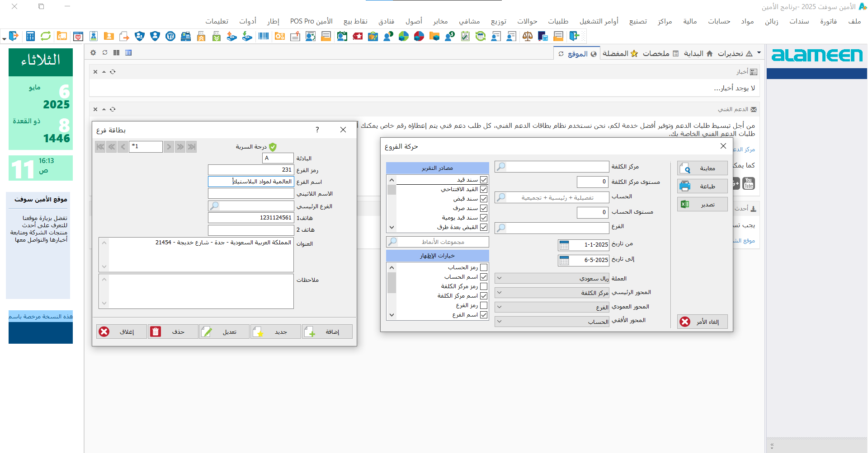The image size is (868, 453).
Task: Click the balance scales toolbar icon
Action: click(x=527, y=36)
